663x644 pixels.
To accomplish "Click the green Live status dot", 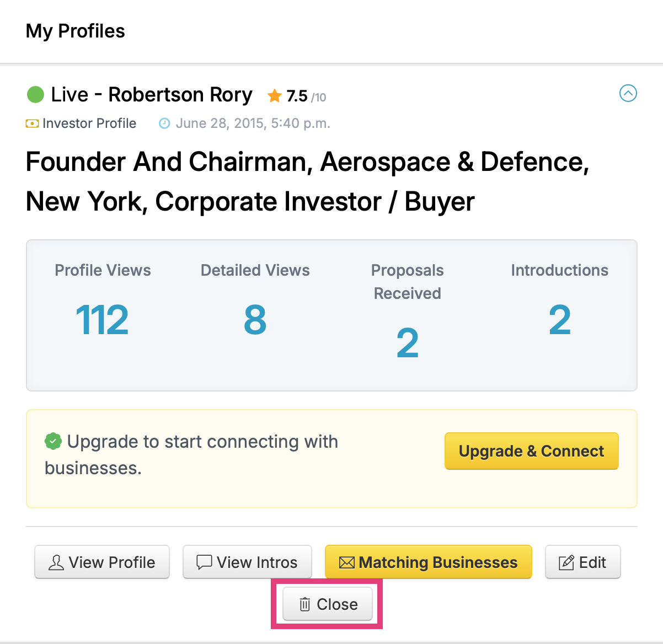I will 35,94.
